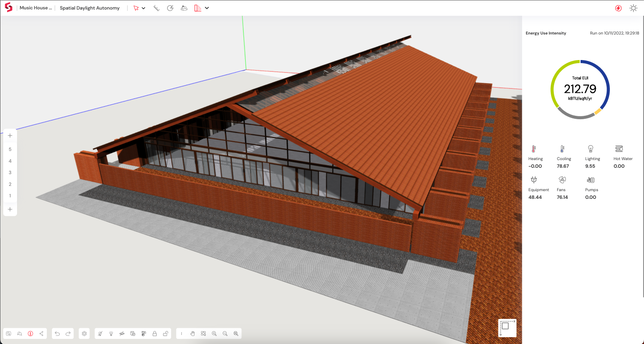Select storey 5 in the level list

pyautogui.click(x=10, y=149)
